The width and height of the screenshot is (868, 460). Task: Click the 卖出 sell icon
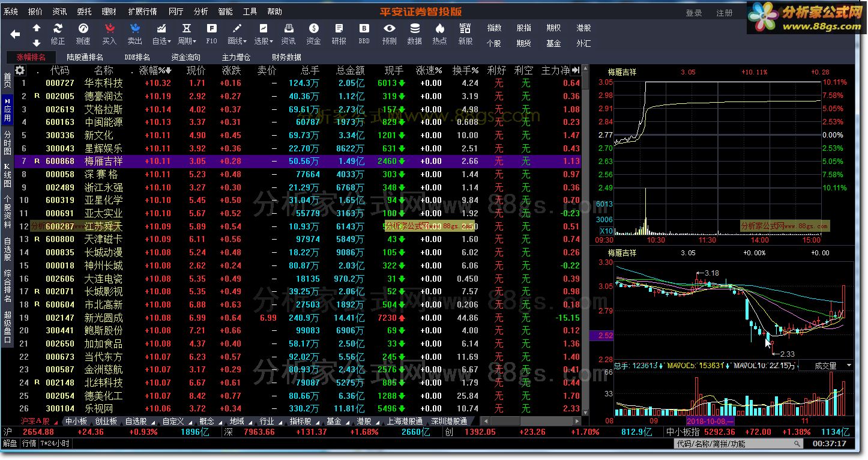(135, 34)
